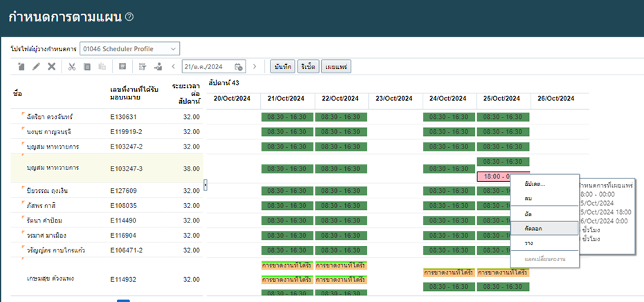
Task: Click the เผยแพร่ button
Action: (337, 66)
